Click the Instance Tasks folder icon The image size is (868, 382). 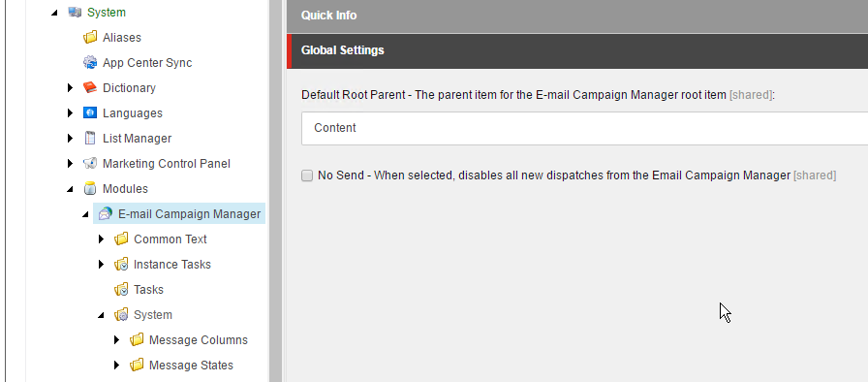(x=121, y=265)
